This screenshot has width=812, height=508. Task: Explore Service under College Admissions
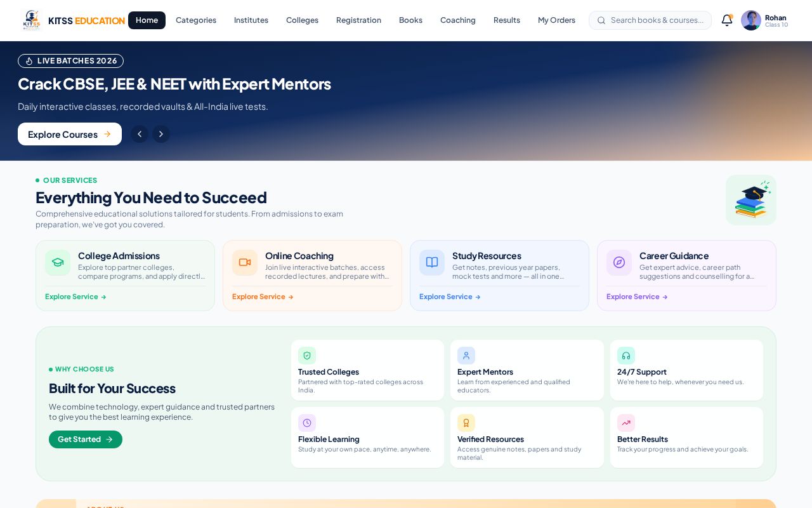pyautogui.click(x=75, y=297)
